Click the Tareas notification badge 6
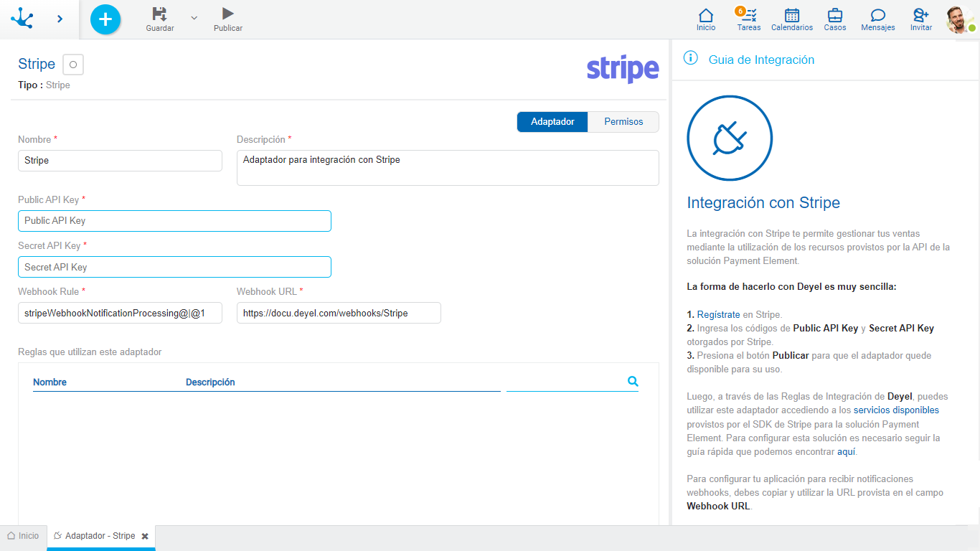This screenshot has width=980, height=551. [x=740, y=11]
